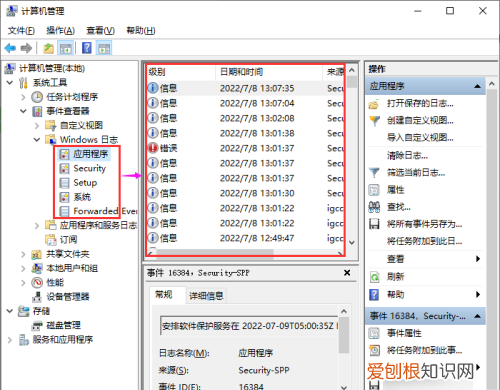Click the 性能 monitor icon
This screenshot has width=500, height=390.
37,282
